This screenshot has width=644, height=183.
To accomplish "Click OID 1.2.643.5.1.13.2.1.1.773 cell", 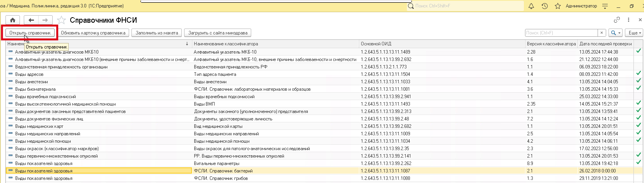I will 442,66.
